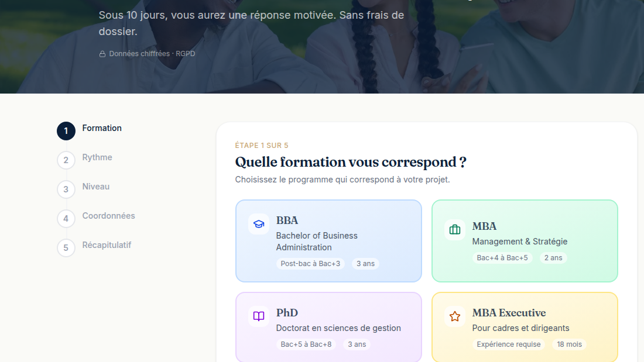
Task: Click the 'Expérience requise' tag
Action: click(508, 344)
